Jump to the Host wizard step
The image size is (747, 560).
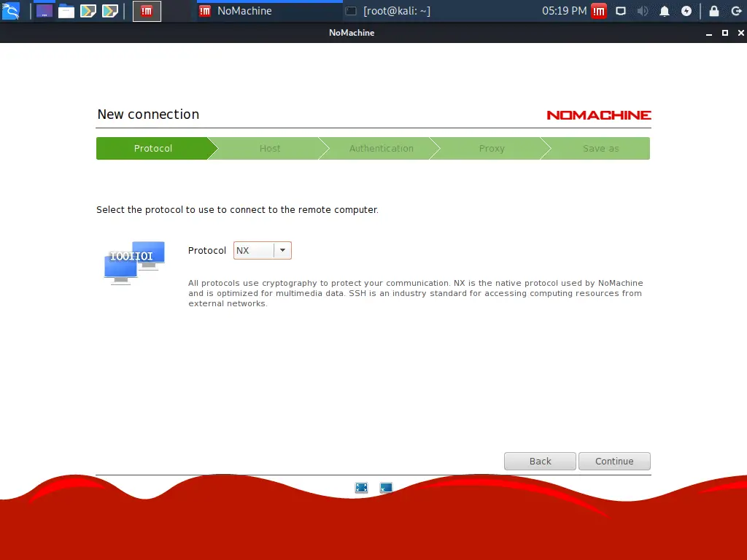(x=270, y=149)
